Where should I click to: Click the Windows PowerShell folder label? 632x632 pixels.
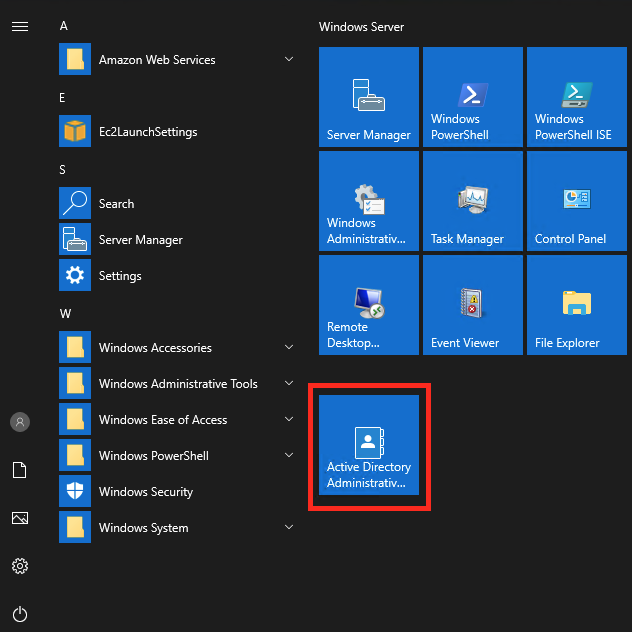tap(154, 455)
